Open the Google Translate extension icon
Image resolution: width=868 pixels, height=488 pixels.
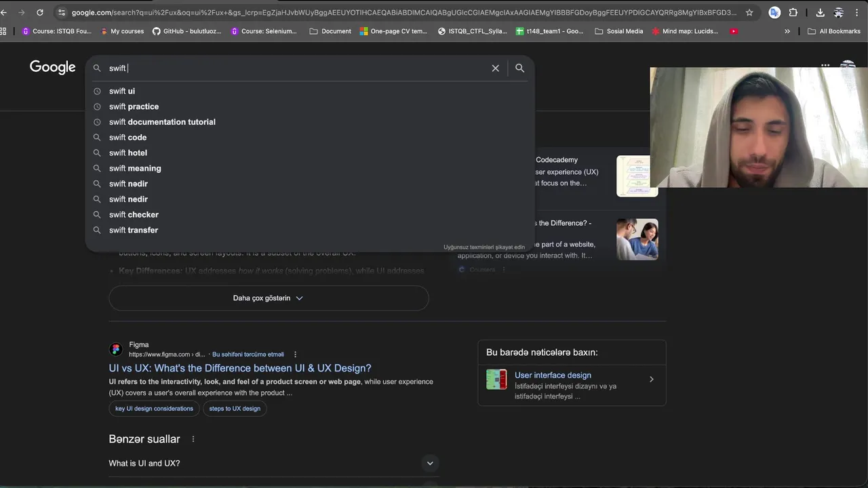pos(774,12)
